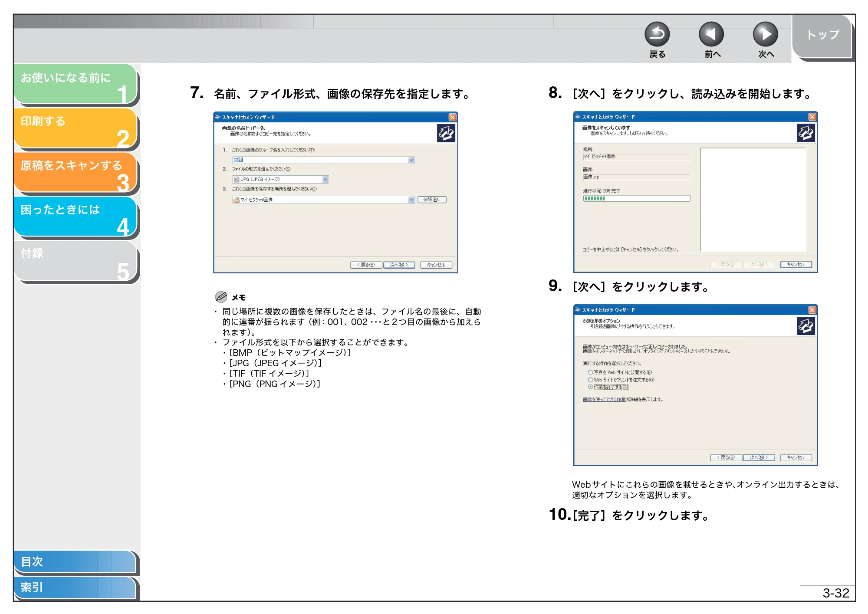The height and width of the screenshot is (614, 868).
Task: Open chapter 5 付録
Action: pyautogui.click(x=76, y=260)
